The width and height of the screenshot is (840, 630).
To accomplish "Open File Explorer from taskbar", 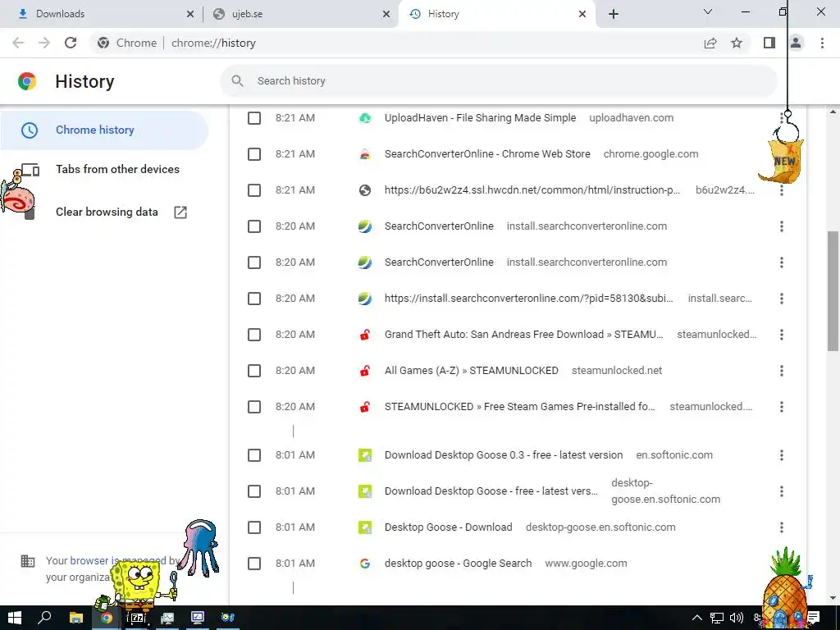I will click(76, 618).
